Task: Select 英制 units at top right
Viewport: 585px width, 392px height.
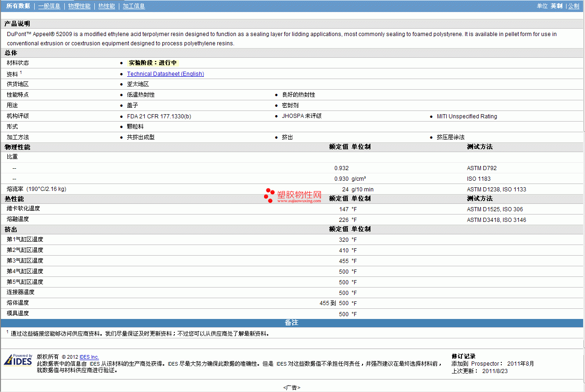Action: point(556,6)
